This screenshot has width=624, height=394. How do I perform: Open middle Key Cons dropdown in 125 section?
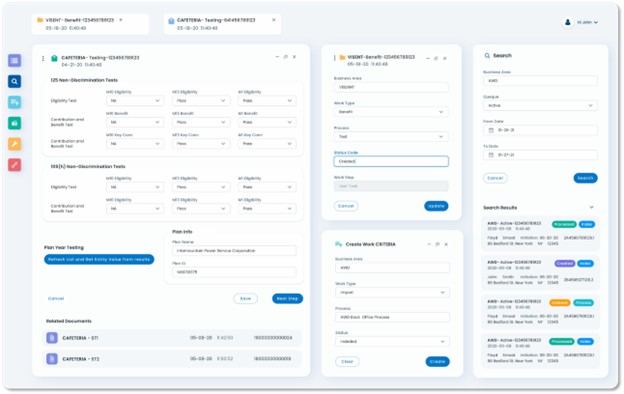pyautogui.click(x=201, y=144)
